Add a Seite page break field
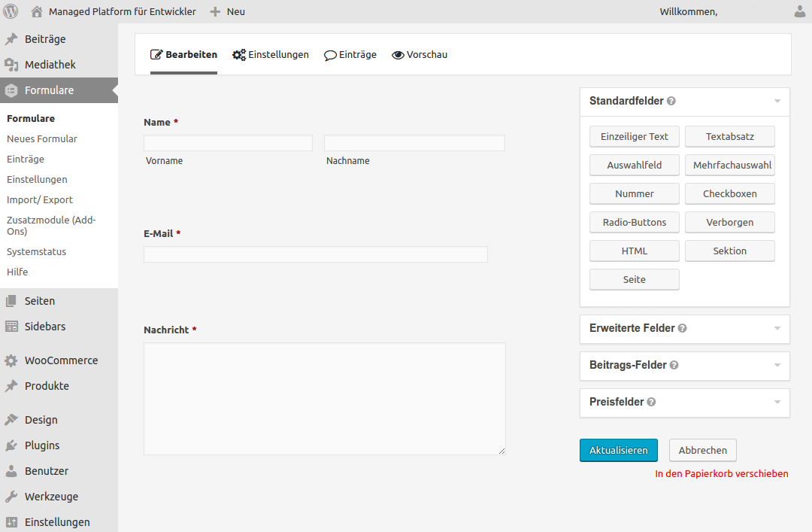This screenshot has height=532, width=812. tap(635, 279)
